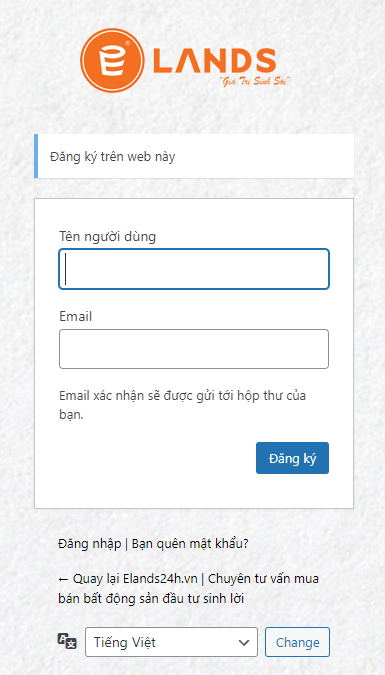Viewport: 385px width, 675px height.
Task: Click the 'Giá Trị Sinh Sôi' tagline text
Action: 255,81
